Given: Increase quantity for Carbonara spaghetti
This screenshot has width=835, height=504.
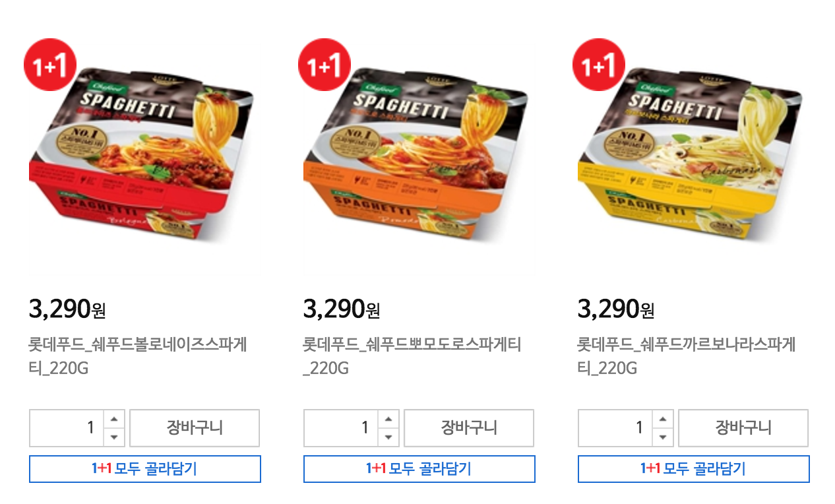Looking at the screenshot, I should pos(664,419).
